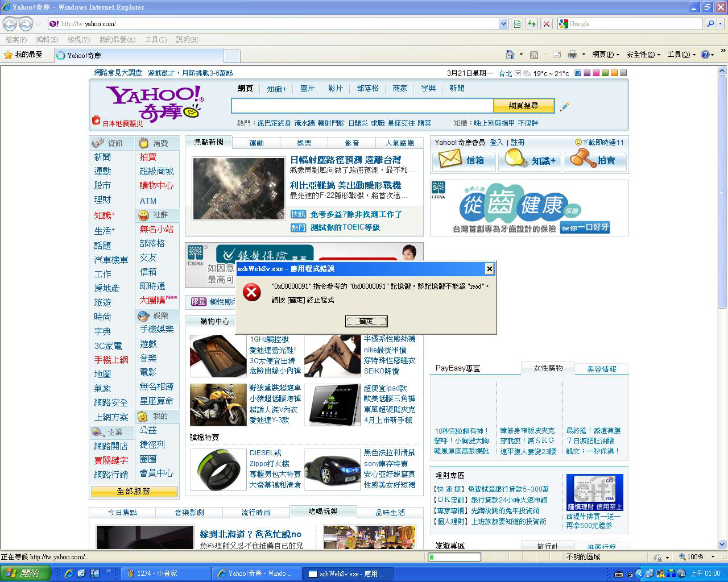The width and height of the screenshot is (728, 582).
Task: Switch to 1234 - 小畫家 taskbar window
Action: (x=166, y=573)
